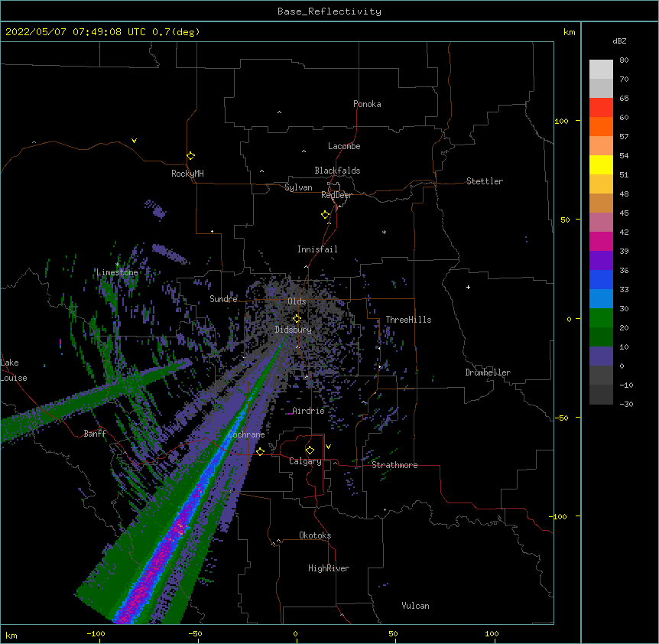The height and width of the screenshot is (644, 659).
Task: Click the yellow station marker south of RedDeer
Action: pyautogui.click(x=326, y=215)
